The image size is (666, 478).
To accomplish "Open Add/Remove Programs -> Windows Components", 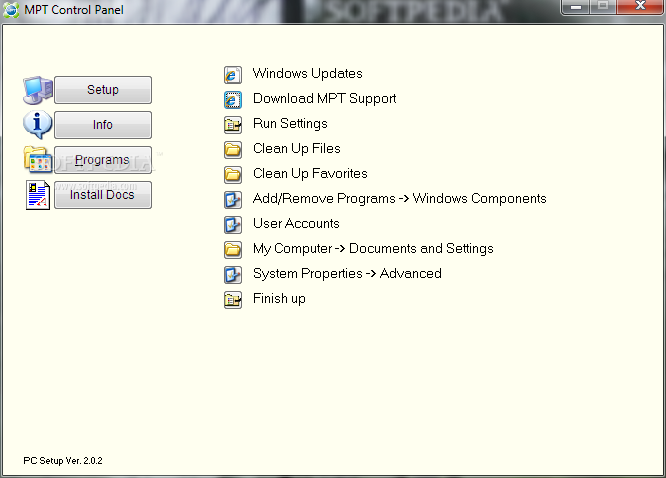I will click(x=400, y=199).
